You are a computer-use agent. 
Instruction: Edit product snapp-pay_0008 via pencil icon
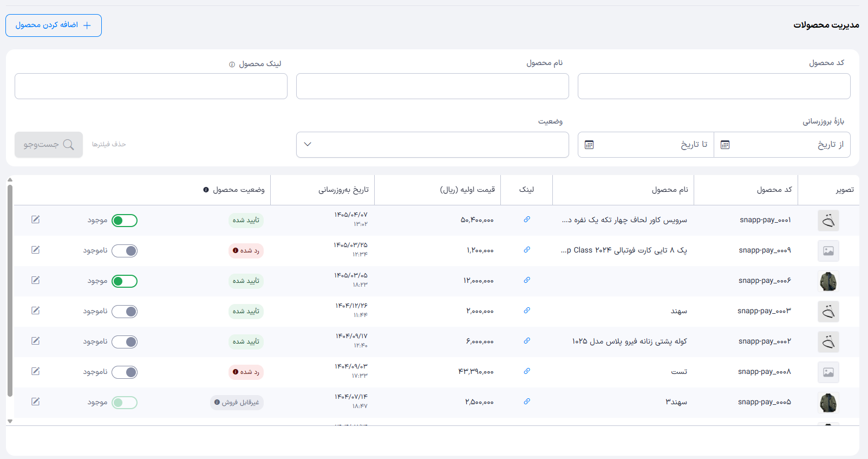[x=35, y=371]
